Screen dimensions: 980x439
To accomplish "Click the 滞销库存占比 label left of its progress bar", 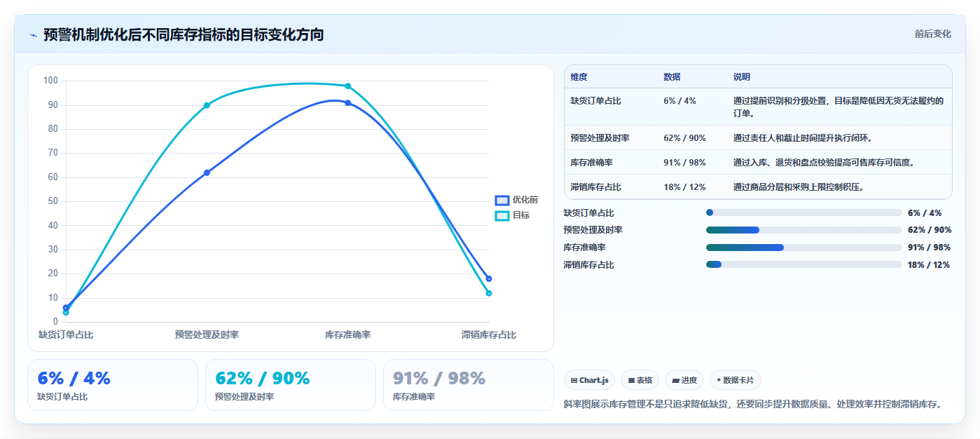I will 589,264.
